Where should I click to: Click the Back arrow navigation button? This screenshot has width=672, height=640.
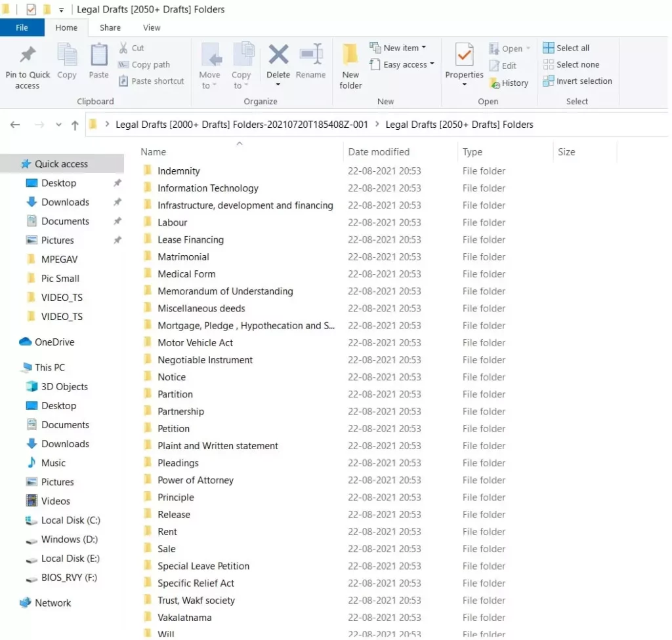coord(15,125)
